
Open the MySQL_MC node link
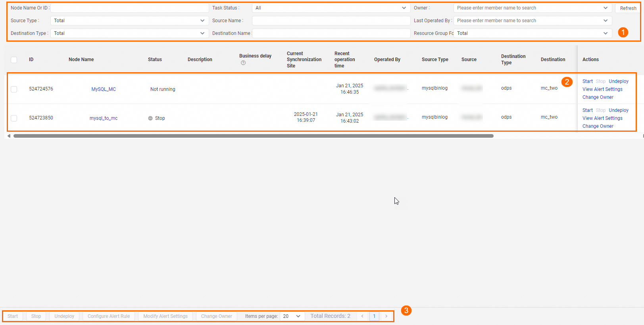[104, 89]
